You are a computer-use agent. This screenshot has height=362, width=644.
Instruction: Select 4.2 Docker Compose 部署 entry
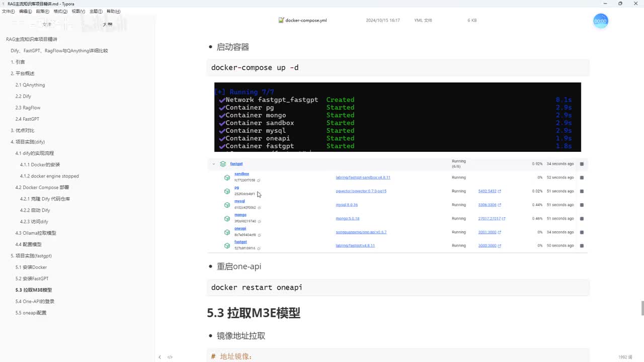[42, 188]
